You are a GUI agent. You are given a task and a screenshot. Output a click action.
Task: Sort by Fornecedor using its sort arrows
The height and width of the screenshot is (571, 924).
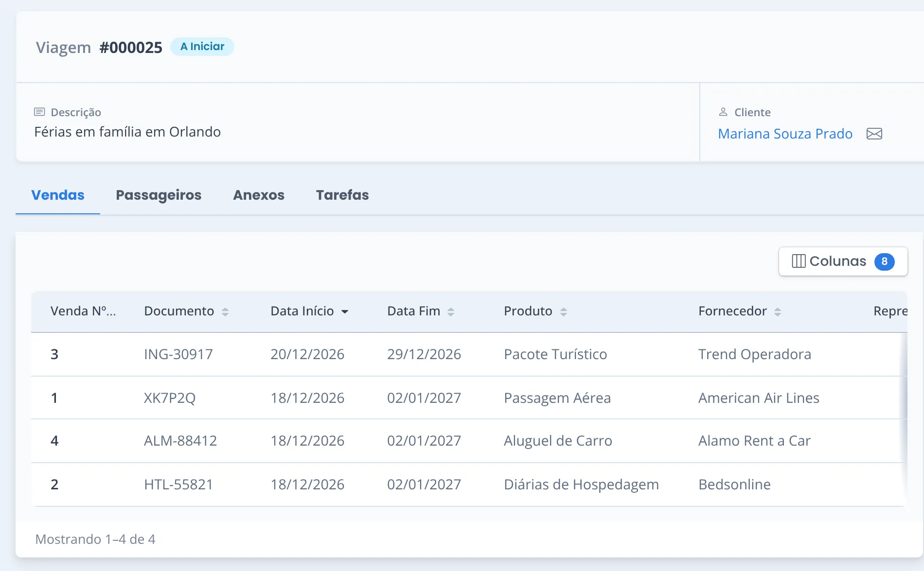pyautogui.click(x=778, y=312)
